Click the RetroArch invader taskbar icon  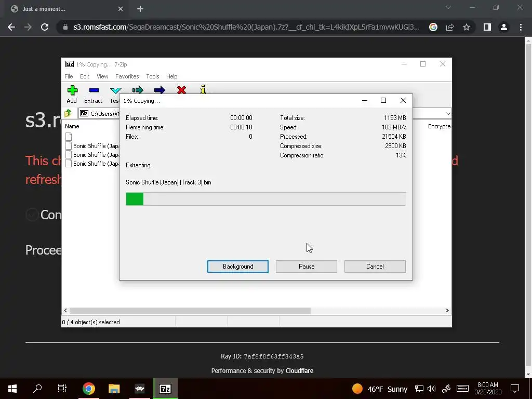[139, 389]
